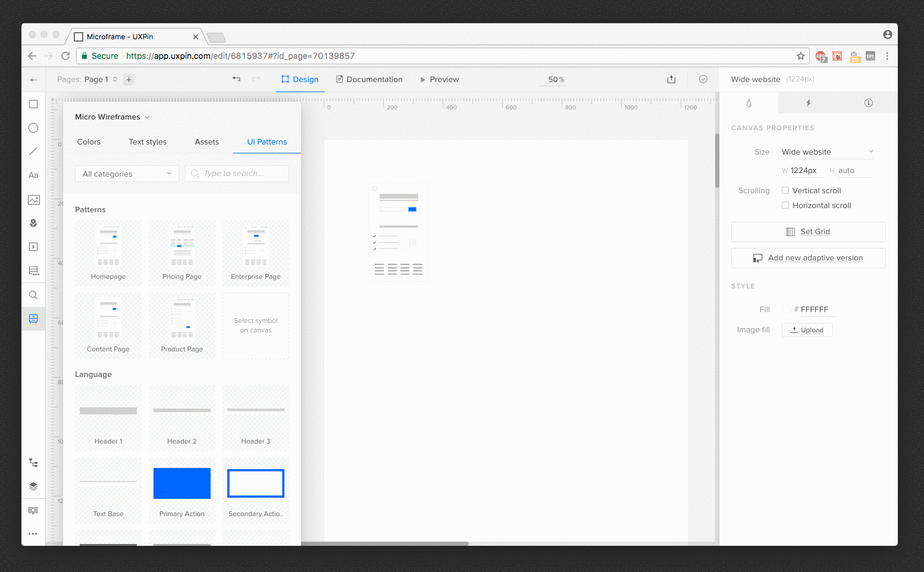Open the Interactions lightning bolt tab
This screenshot has width=924, height=572.
point(808,103)
